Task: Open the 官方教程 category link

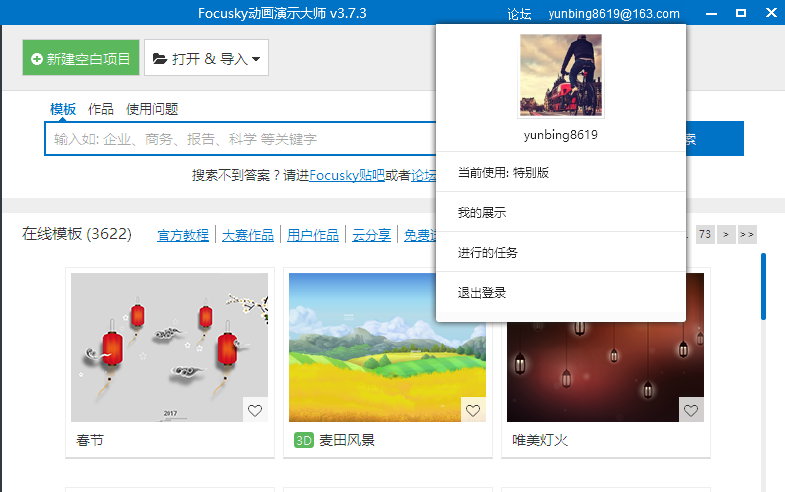Action: pos(183,235)
